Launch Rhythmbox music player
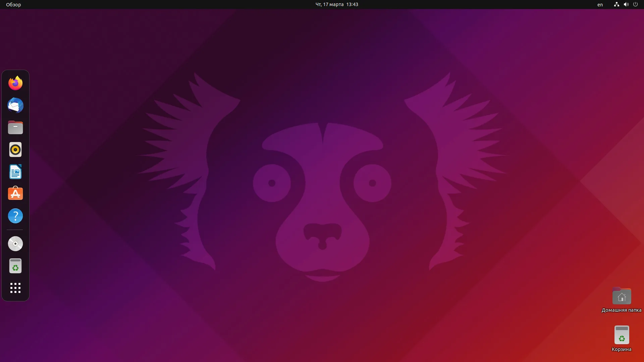Viewport: 644px width, 362px height. click(15, 149)
